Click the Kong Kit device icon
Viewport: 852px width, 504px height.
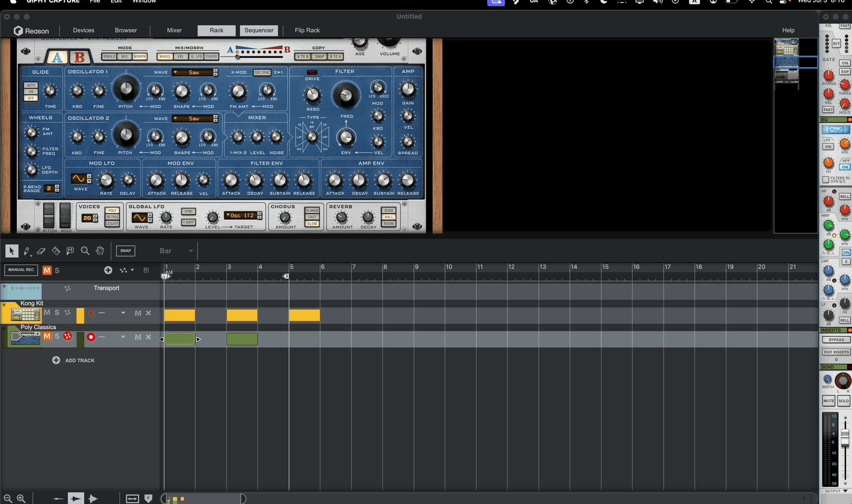click(25, 314)
